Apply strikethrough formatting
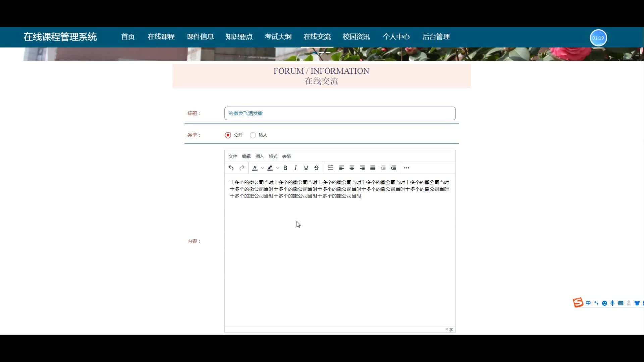The width and height of the screenshot is (644, 362). (x=316, y=168)
